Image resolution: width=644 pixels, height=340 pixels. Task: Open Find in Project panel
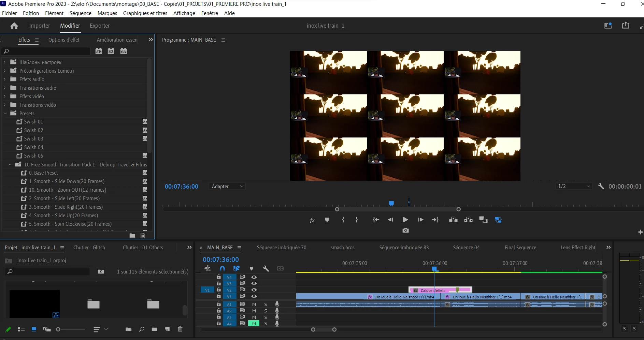tap(142, 329)
